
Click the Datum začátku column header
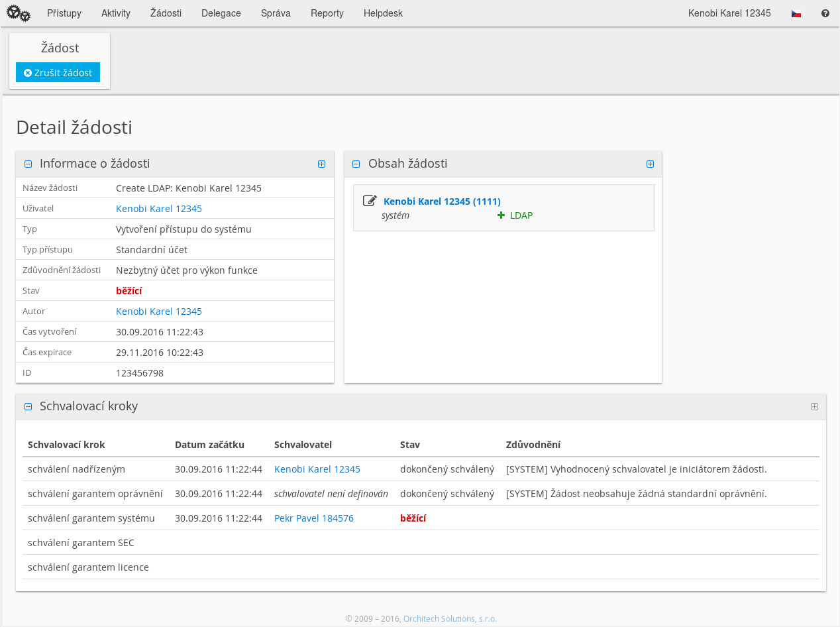tap(209, 445)
